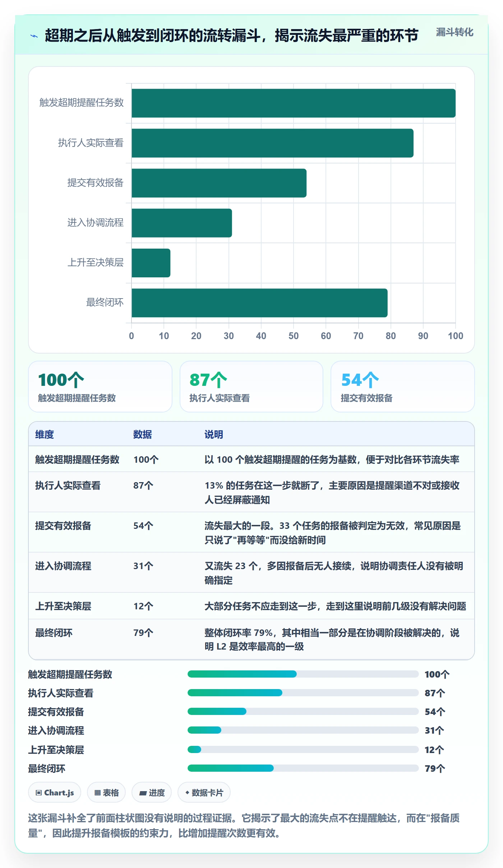This screenshot has height=868, width=503.
Task: Click the 说明 column header
Action: pyautogui.click(x=214, y=434)
